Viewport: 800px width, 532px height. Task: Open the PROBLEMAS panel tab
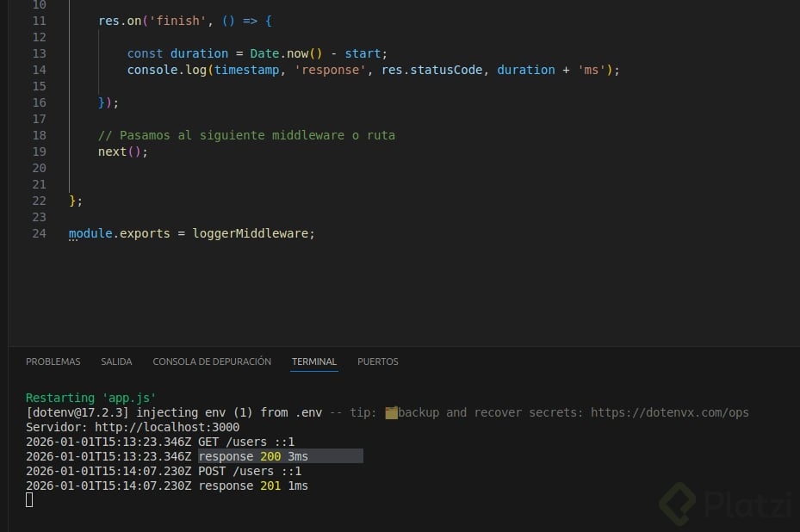coord(53,362)
